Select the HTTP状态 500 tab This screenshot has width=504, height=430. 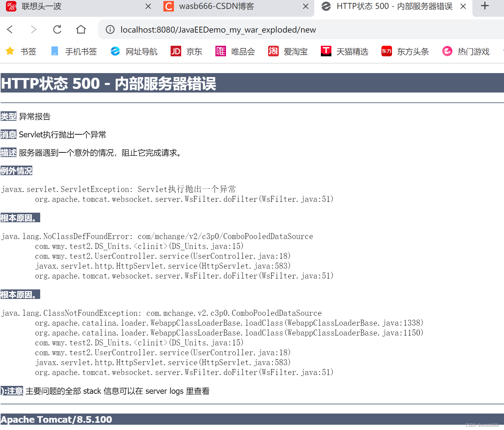click(x=393, y=7)
